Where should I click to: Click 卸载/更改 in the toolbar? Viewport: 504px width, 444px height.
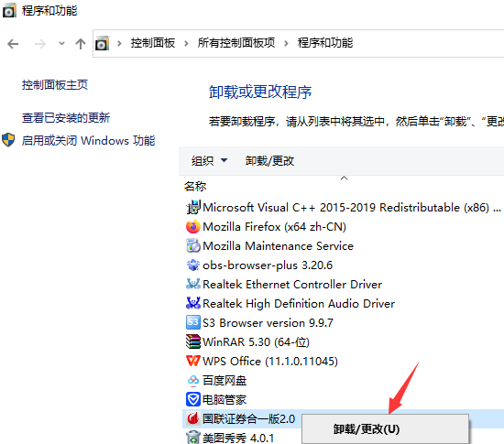pos(269,160)
